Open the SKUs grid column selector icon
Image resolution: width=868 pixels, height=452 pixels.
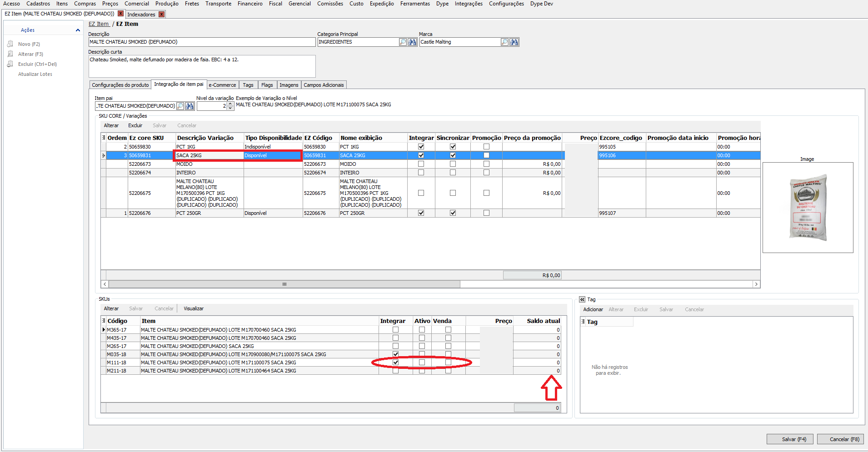[104, 321]
